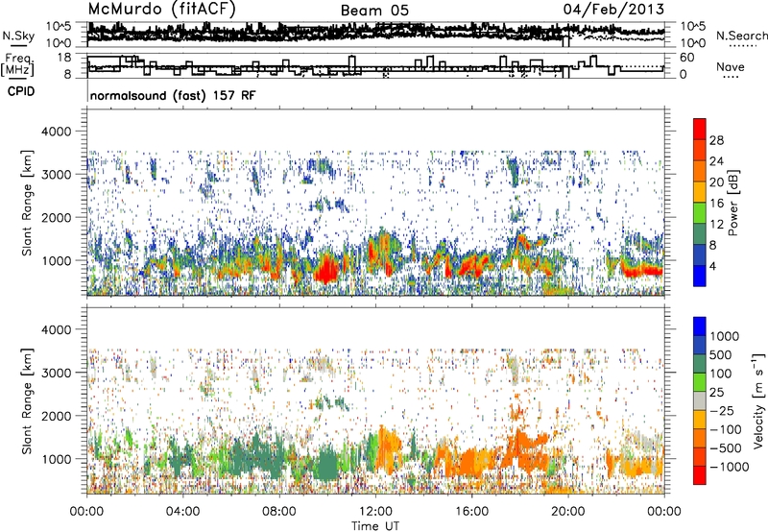This screenshot has width=768, height=532.
Task: Click the gray Velocity colorbar segment between -25 and 25
Action: 700,400
